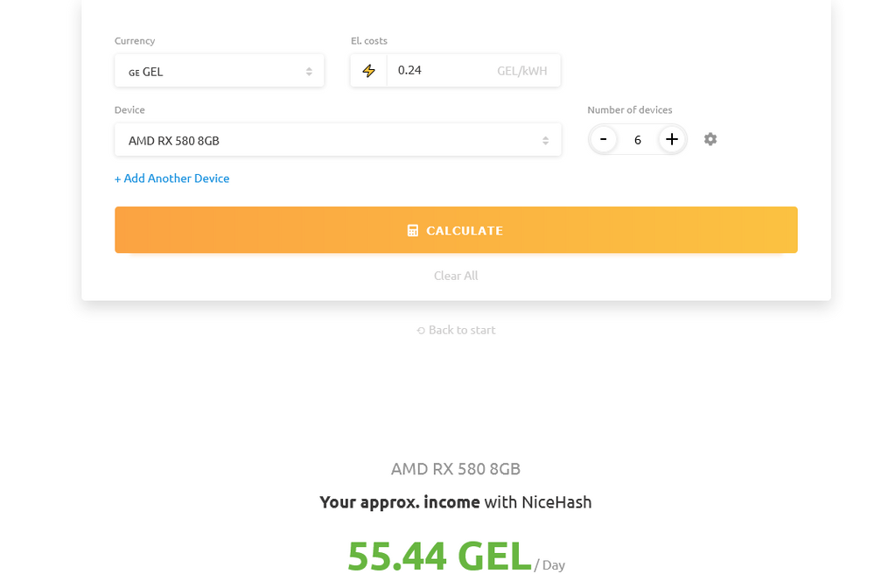
Task: Open device settings gear icon
Action: [x=710, y=139]
